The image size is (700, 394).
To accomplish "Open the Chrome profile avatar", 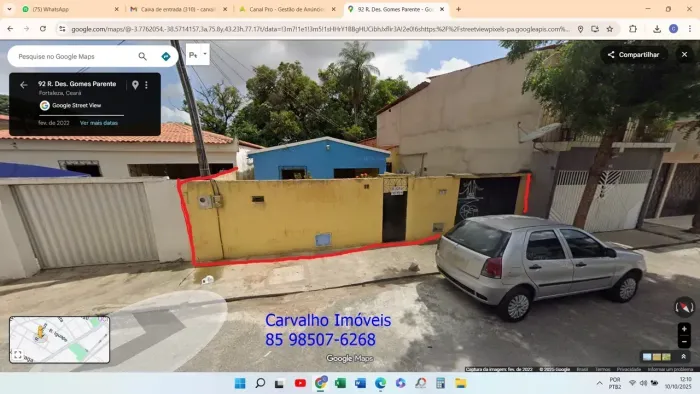I will tap(674, 29).
